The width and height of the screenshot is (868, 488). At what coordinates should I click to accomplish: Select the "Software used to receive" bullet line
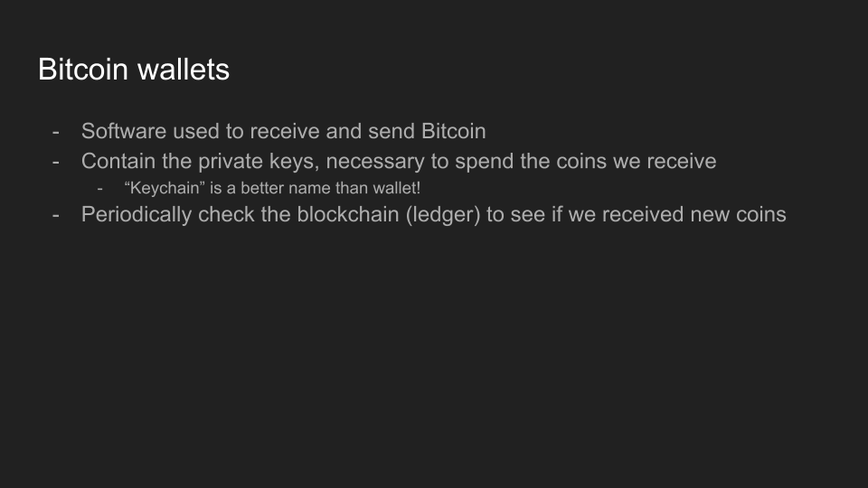point(283,131)
